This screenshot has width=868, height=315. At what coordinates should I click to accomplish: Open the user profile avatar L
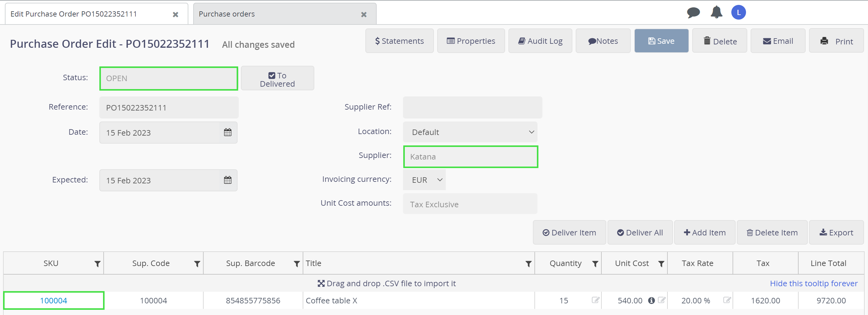point(738,13)
